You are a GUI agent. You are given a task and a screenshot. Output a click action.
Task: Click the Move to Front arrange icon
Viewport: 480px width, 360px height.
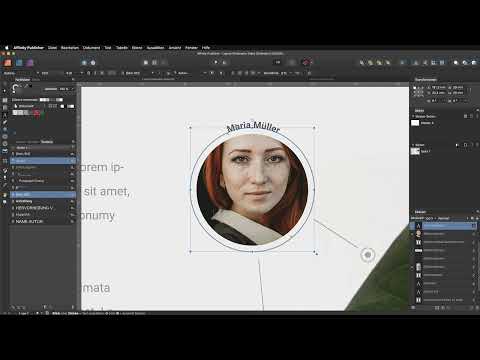(387, 62)
